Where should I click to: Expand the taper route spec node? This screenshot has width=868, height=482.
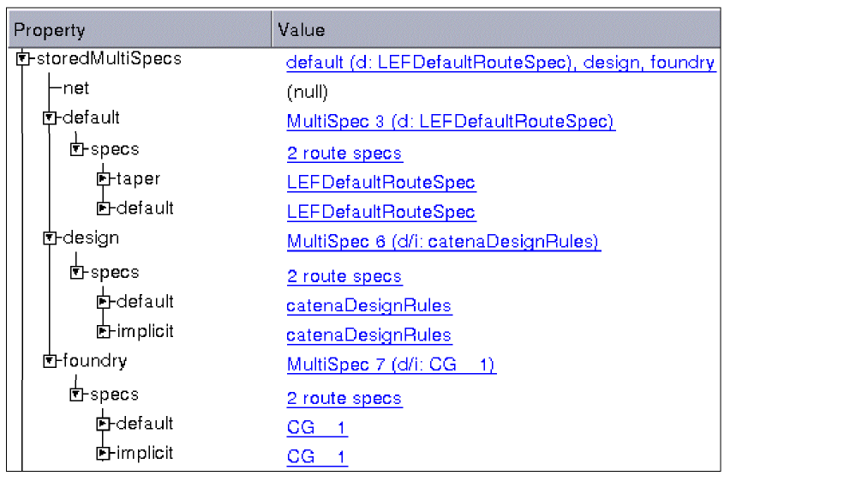click(x=104, y=179)
